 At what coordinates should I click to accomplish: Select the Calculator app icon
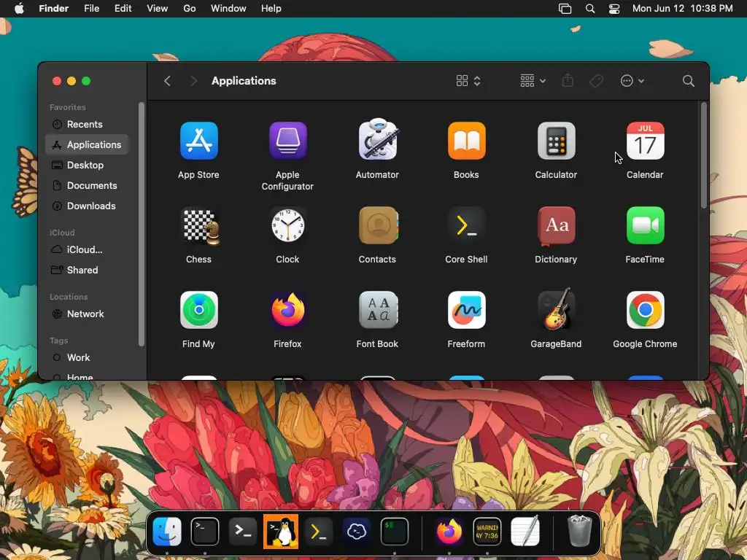[x=556, y=141]
